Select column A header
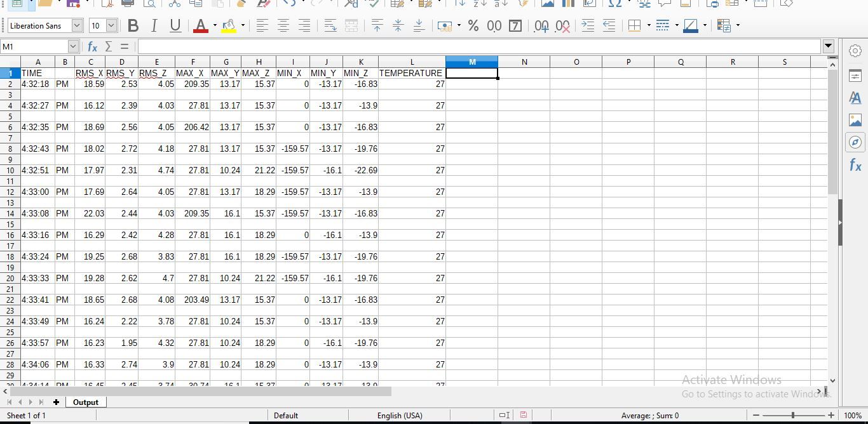 pos(37,62)
